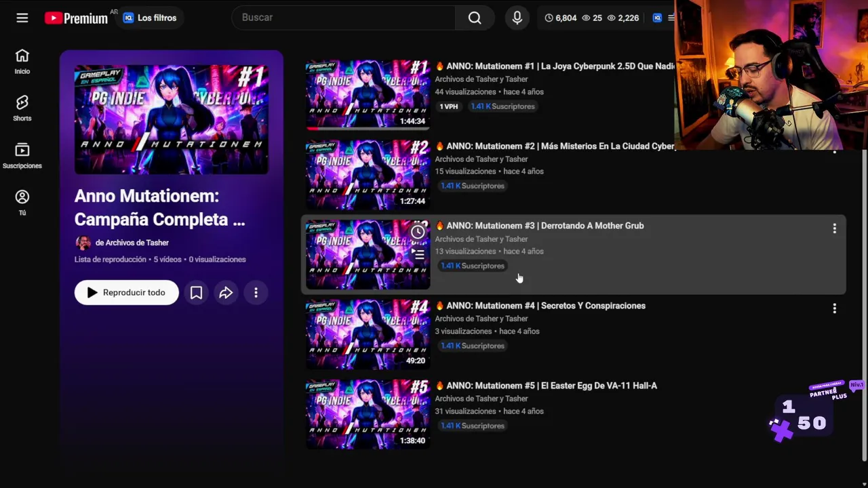Play video #5 Easter Egg thumbnail
Screen dimensions: 868x488
[x=368, y=414]
